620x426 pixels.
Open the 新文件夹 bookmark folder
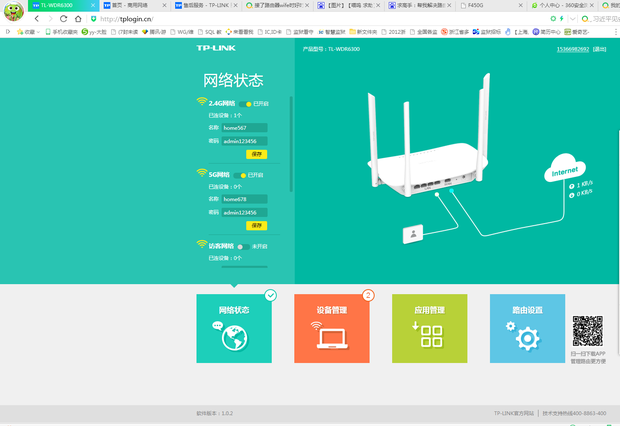[363, 32]
